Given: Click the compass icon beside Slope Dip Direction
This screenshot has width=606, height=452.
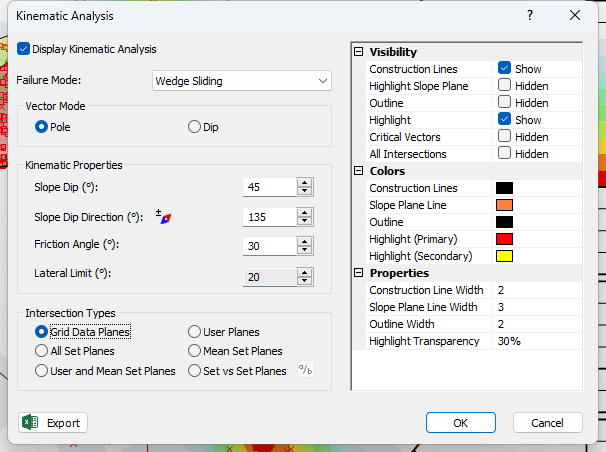Looking at the screenshot, I should coord(163,217).
